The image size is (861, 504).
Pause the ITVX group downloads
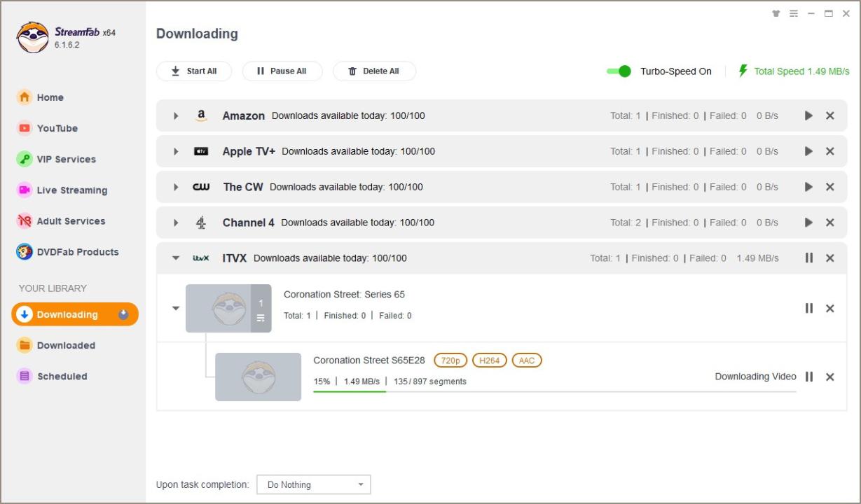(x=809, y=258)
